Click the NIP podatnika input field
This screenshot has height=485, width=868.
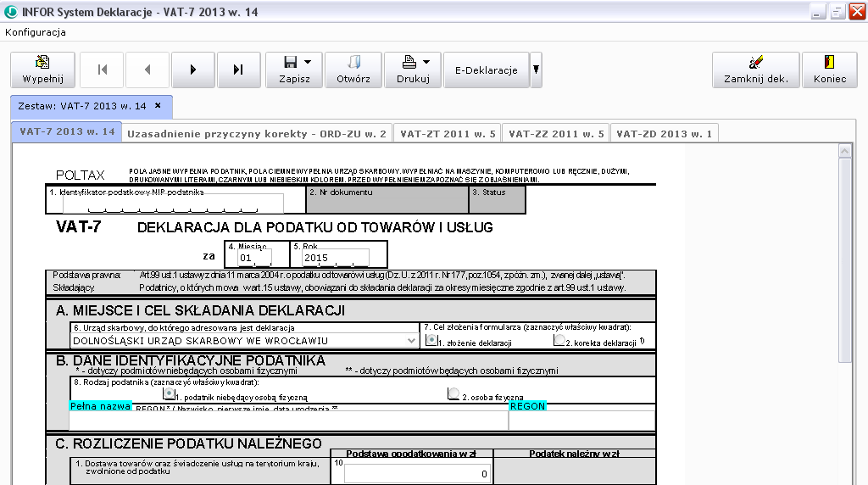(173, 203)
